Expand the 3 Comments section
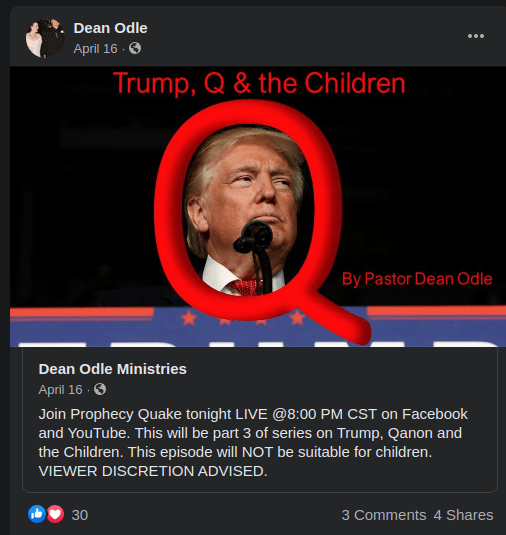The image size is (506, 535). [x=384, y=515]
